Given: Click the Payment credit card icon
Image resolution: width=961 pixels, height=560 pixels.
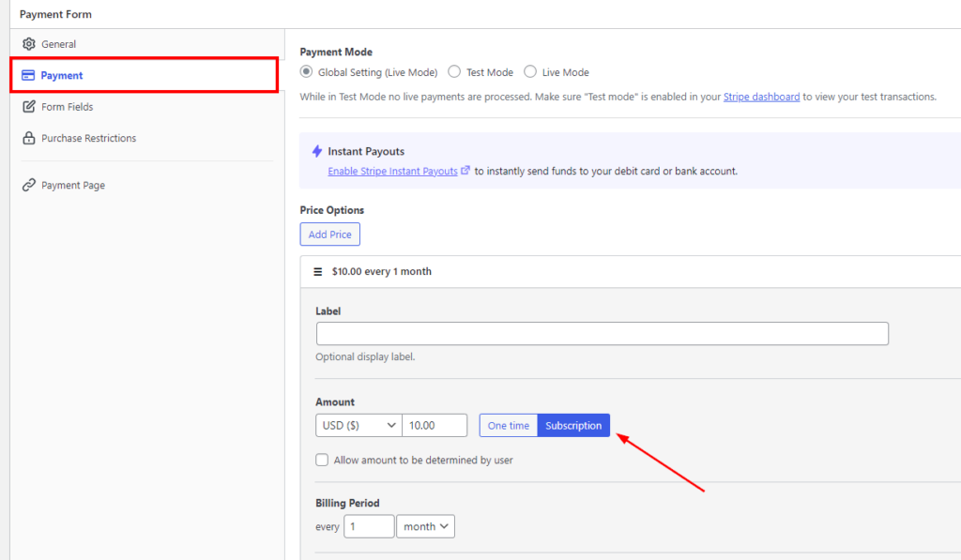Looking at the screenshot, I should pos(28,75).
